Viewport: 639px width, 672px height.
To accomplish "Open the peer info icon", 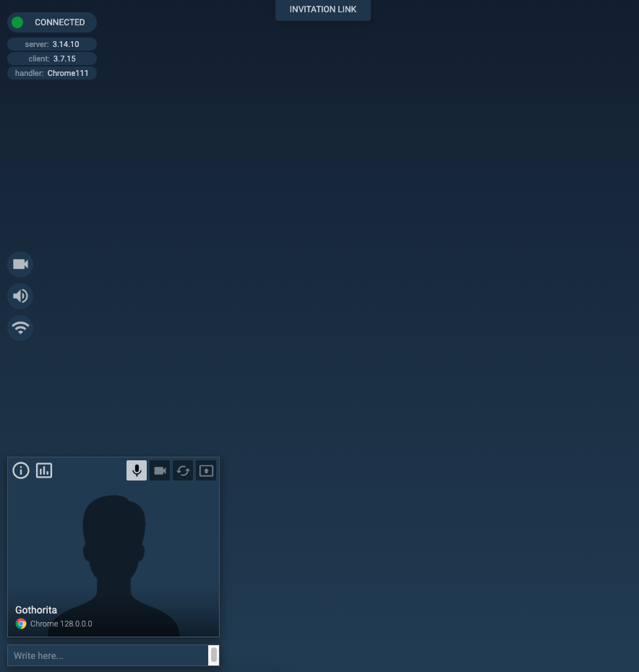I will [x=21, y=471].
